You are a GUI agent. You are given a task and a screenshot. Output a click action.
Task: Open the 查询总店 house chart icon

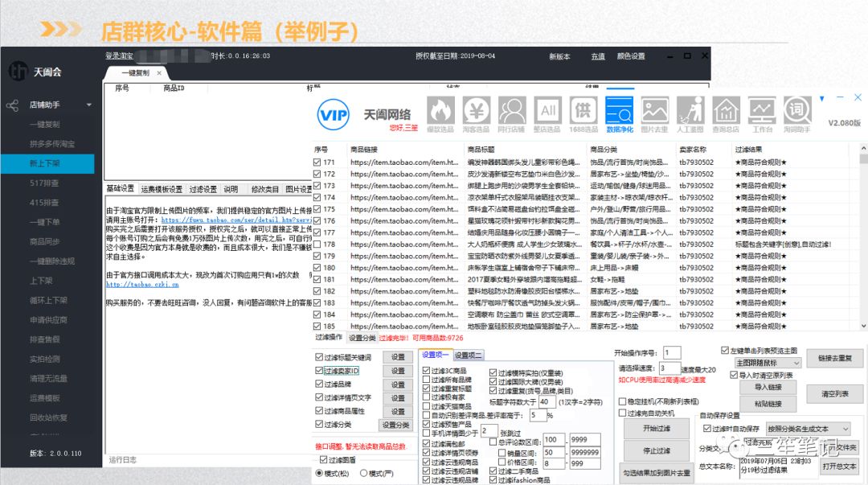point(727,110)
